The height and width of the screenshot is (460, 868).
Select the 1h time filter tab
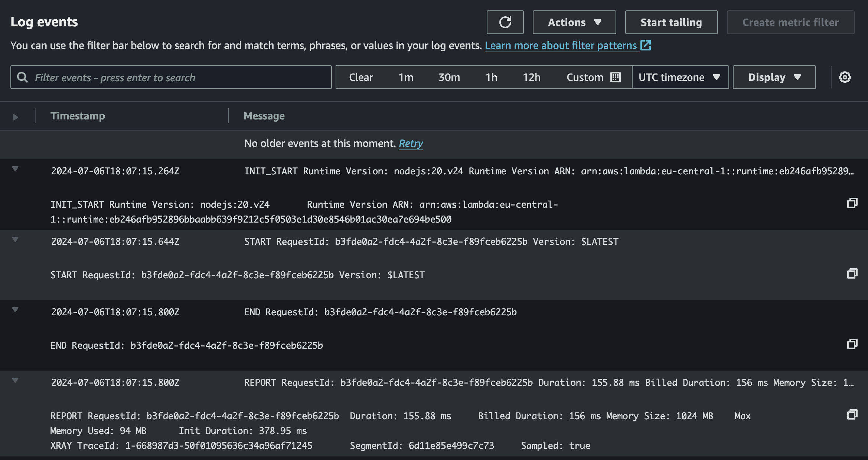492,77
